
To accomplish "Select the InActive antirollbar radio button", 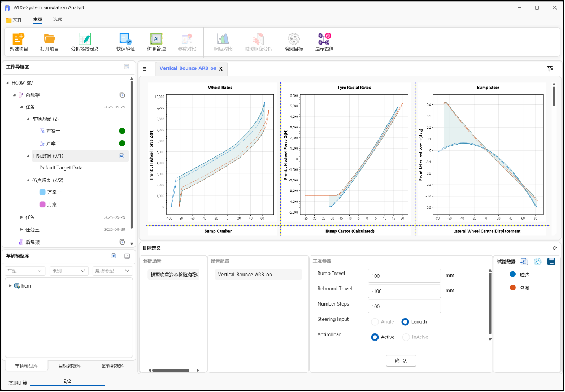I will (405, 337).
